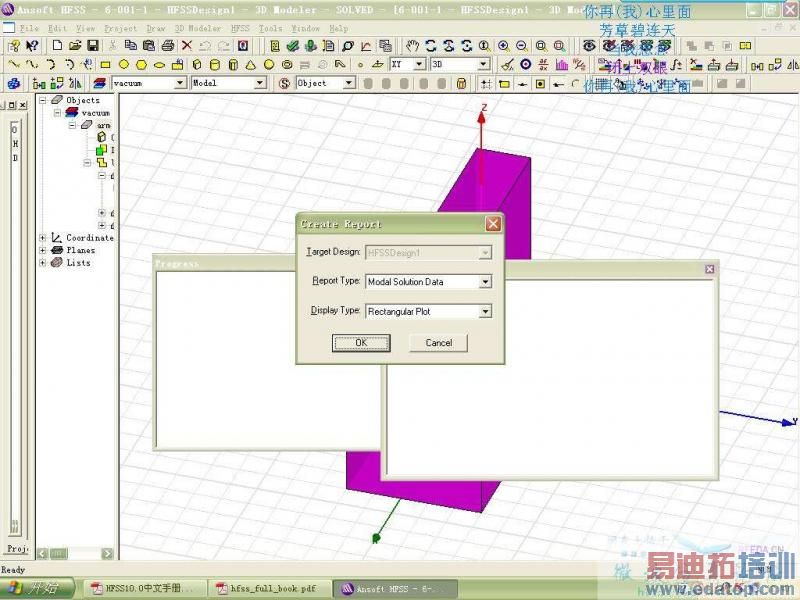The image size is (800, 600).
Task: Open the Edit menu
Action: (57, 29)
